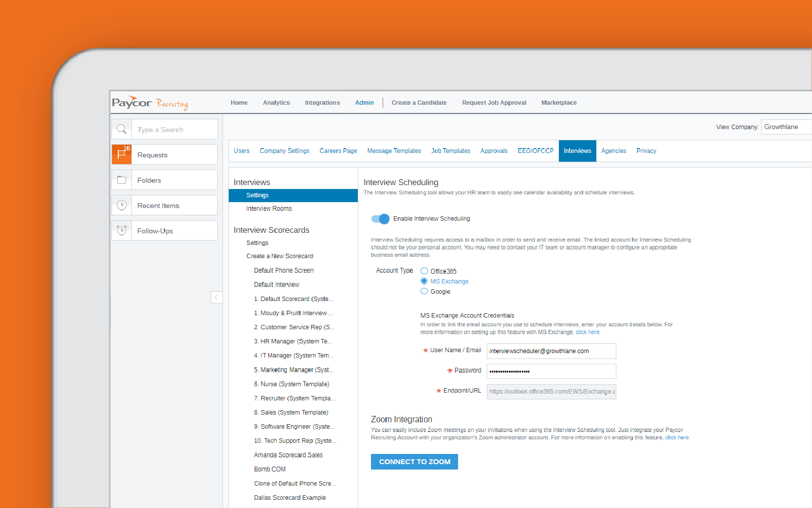Image resolution: width=812 pixels, height=508 pixels.
Task: Switch to the Careers Page tab
Action: point(338,151)
